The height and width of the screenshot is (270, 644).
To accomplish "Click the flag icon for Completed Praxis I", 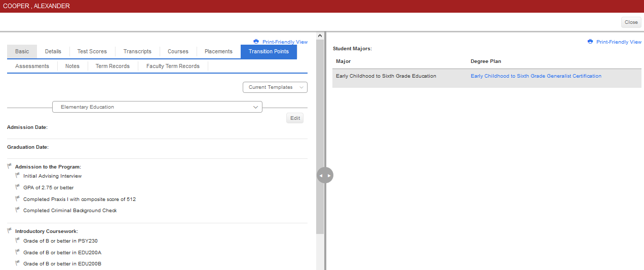I will click(18, 198).
